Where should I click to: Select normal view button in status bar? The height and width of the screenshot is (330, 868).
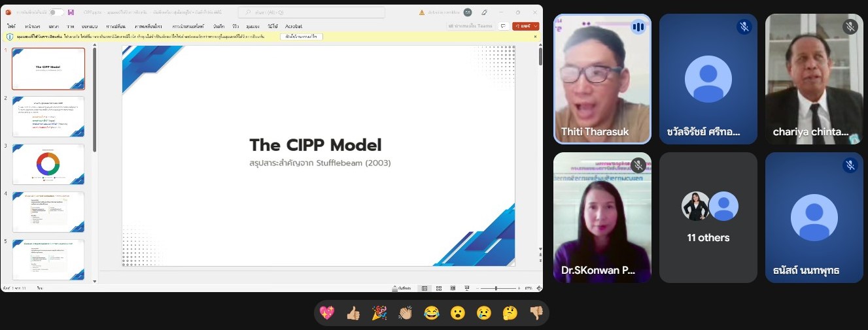pos(425,288)
